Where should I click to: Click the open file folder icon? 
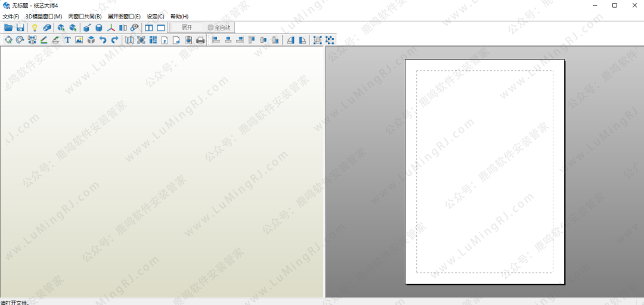[x=8, y=28]
